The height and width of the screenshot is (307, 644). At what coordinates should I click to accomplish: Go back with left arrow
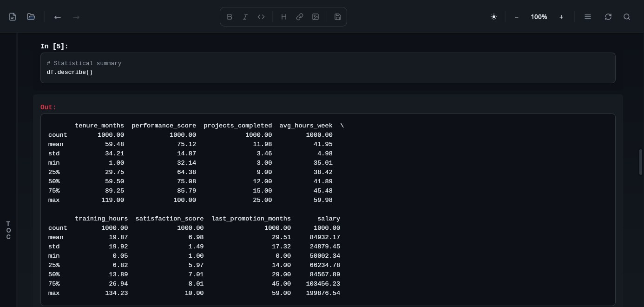pos(58,17)
